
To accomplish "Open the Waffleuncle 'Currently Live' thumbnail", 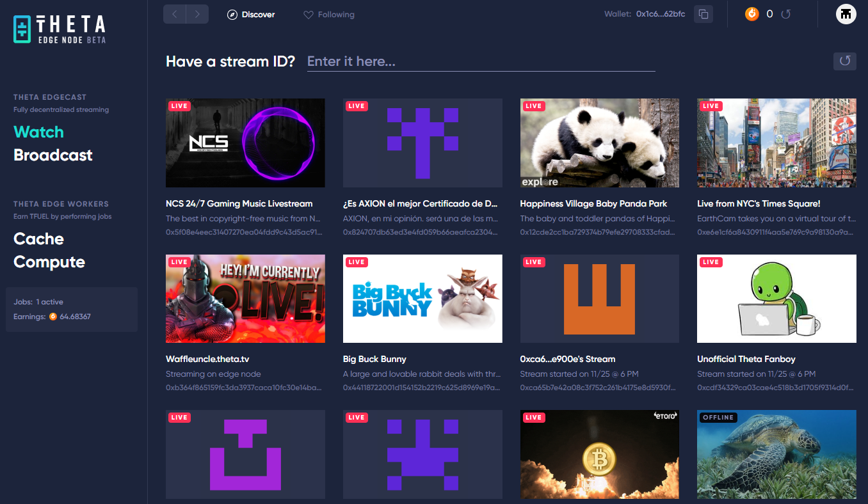I will (x=245, y=299).
